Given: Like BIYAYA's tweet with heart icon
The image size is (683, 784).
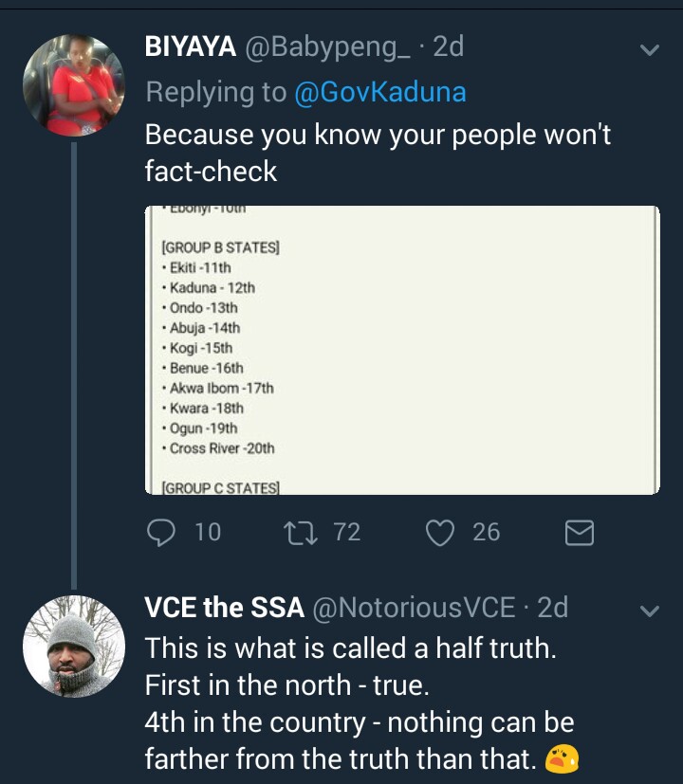Looking at the screenshot, I should 440,533.
